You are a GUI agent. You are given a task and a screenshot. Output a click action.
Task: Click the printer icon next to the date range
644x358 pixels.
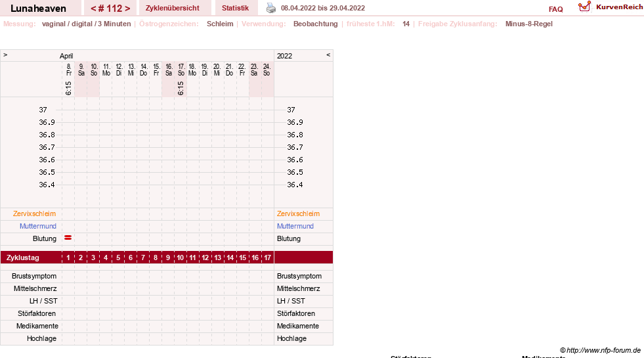[271, 8]
